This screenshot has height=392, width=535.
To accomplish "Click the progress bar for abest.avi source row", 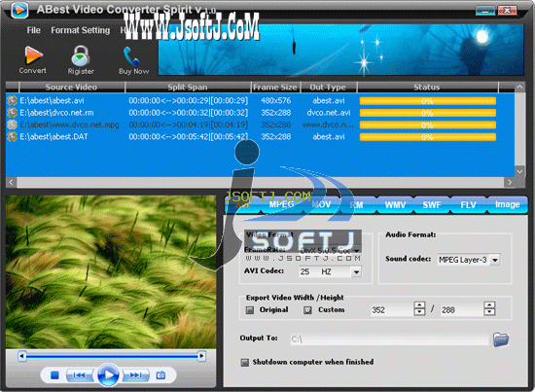I will [x=428, y=101].
